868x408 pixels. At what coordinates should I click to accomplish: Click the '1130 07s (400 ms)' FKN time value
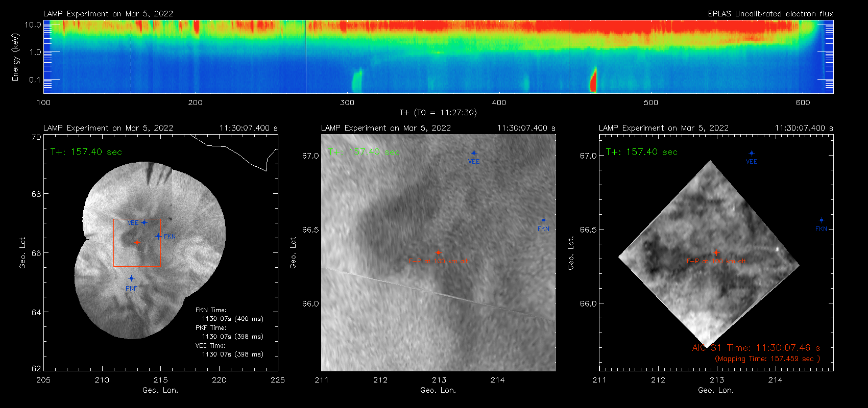click(x=233, y=319)
